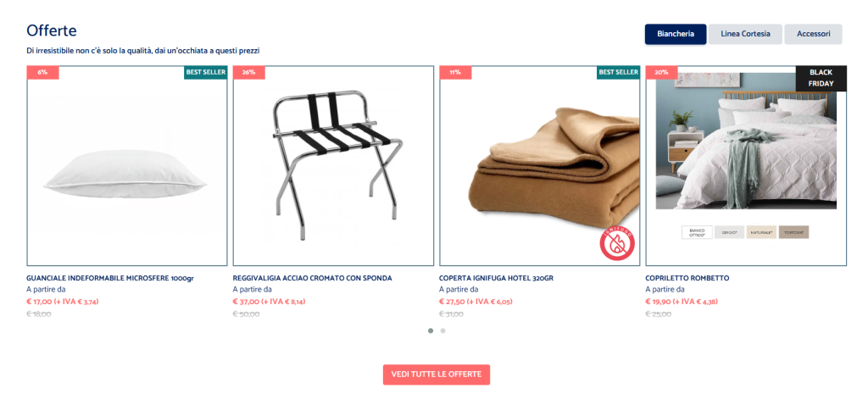Select the first carousel page dot
The image size is (868, 405).
click(431, 330)
